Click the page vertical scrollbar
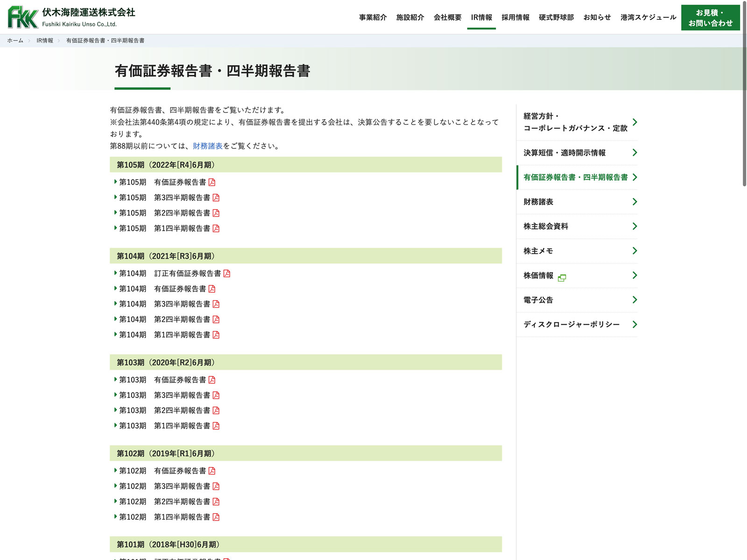 [744, 93]
